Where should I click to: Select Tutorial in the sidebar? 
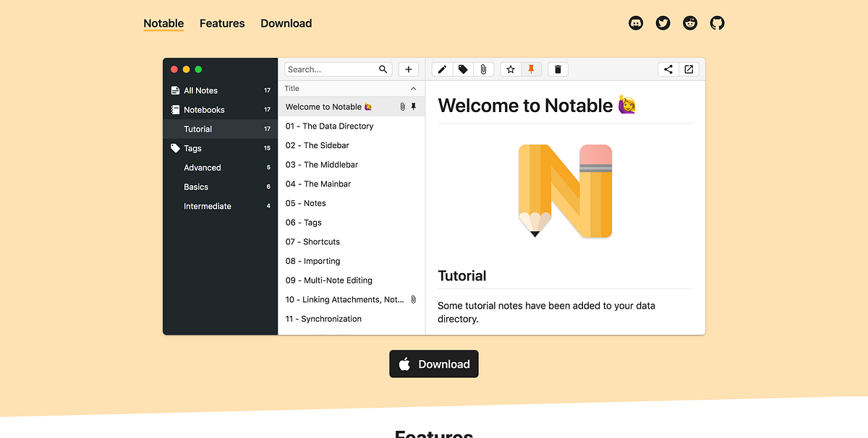tap(197, 129)
